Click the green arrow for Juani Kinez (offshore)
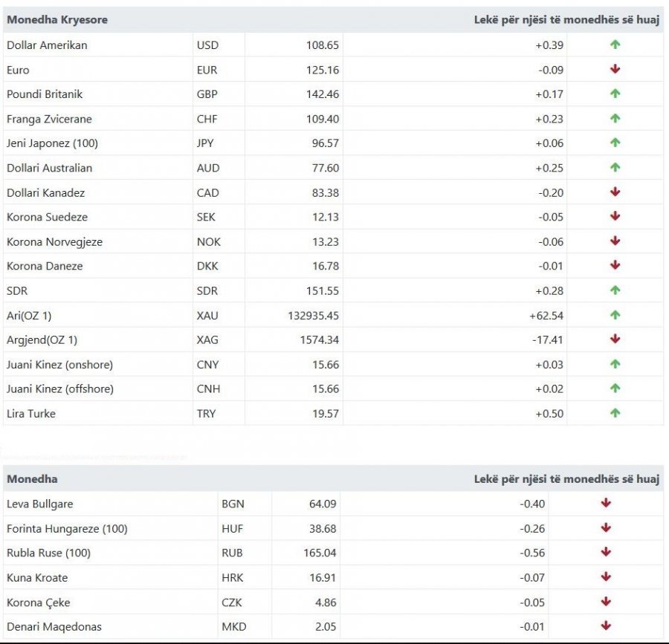669x644 pixels. tap(615, 388)
